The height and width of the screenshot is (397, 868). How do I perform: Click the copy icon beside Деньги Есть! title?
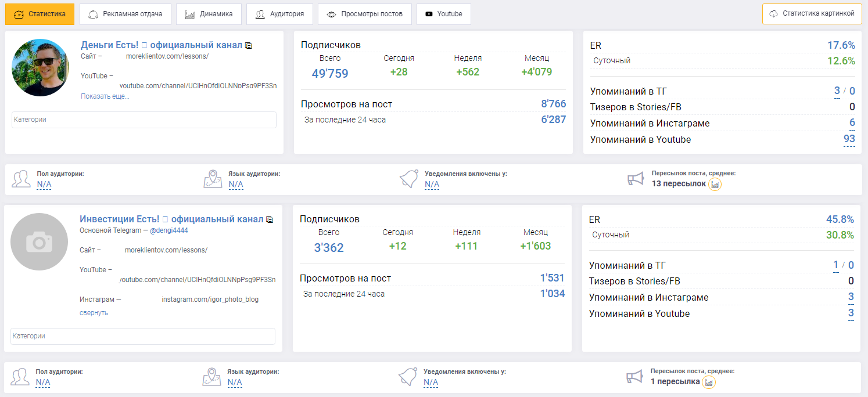tap(249, 45)
